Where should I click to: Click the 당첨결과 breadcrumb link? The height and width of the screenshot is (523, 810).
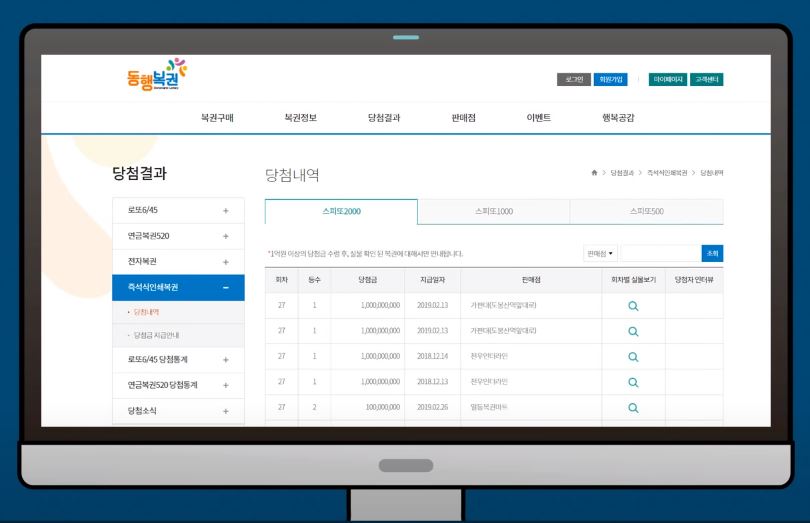tap(622, 173)
